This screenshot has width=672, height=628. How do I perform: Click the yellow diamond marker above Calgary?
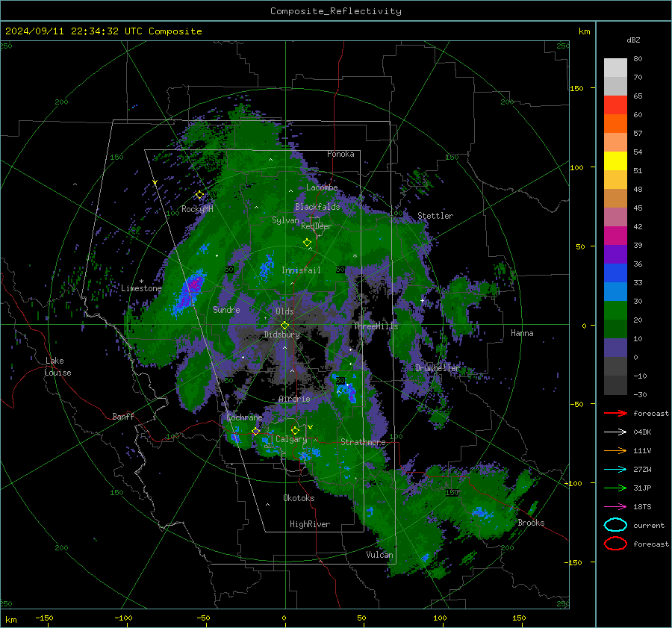click(x=295, y=430)
